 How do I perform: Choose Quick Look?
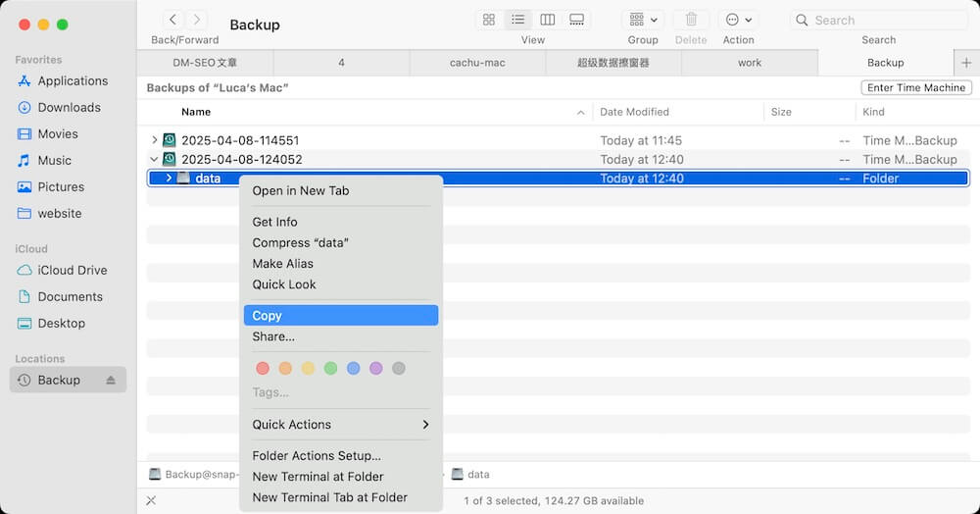point(341,284)
